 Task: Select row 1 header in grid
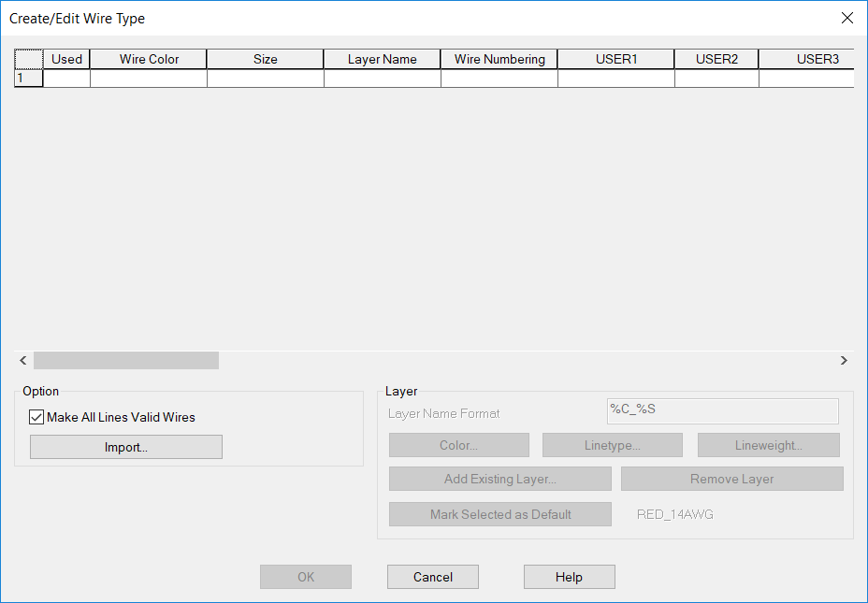pos(29,78)
